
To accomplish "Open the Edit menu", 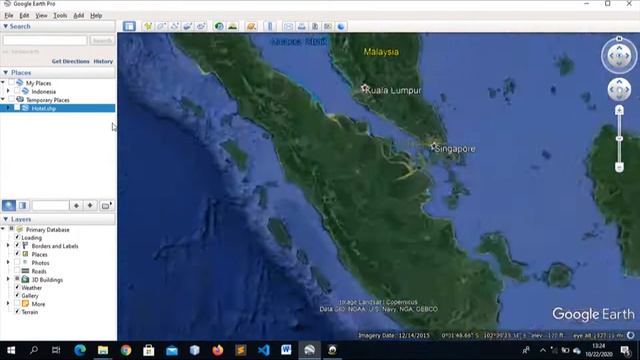I will (24, 16).
